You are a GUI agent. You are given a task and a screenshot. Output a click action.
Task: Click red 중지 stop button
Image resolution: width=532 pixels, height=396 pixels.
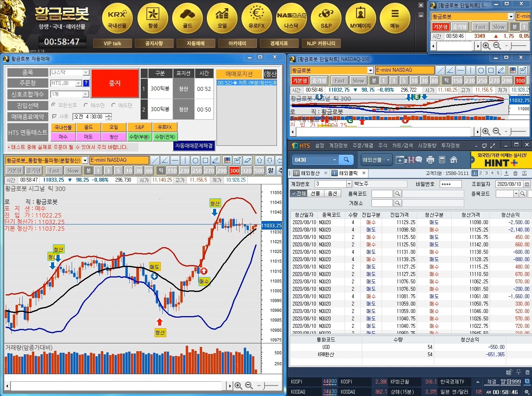tap(115, 83)
